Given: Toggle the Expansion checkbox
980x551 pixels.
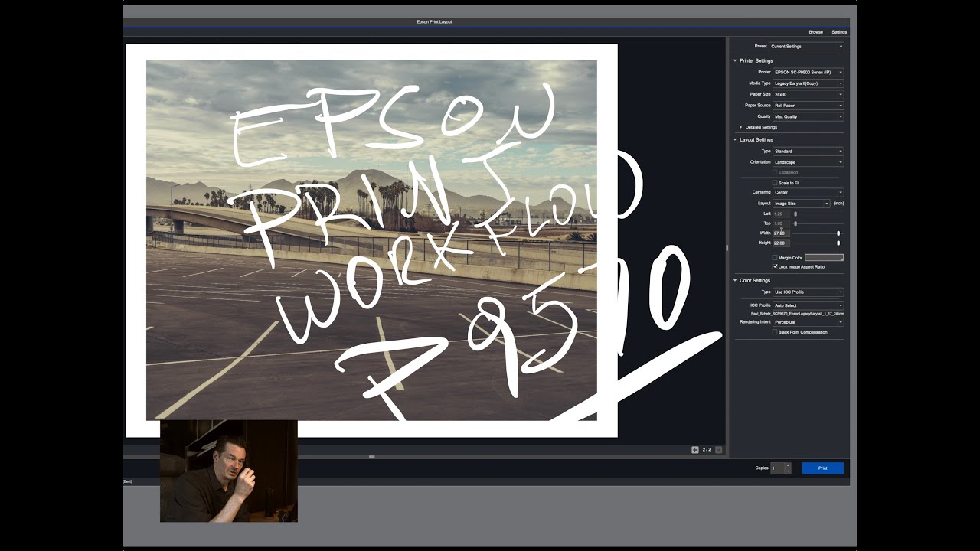Looking at the screenshot, I should (x=775, y=172).
